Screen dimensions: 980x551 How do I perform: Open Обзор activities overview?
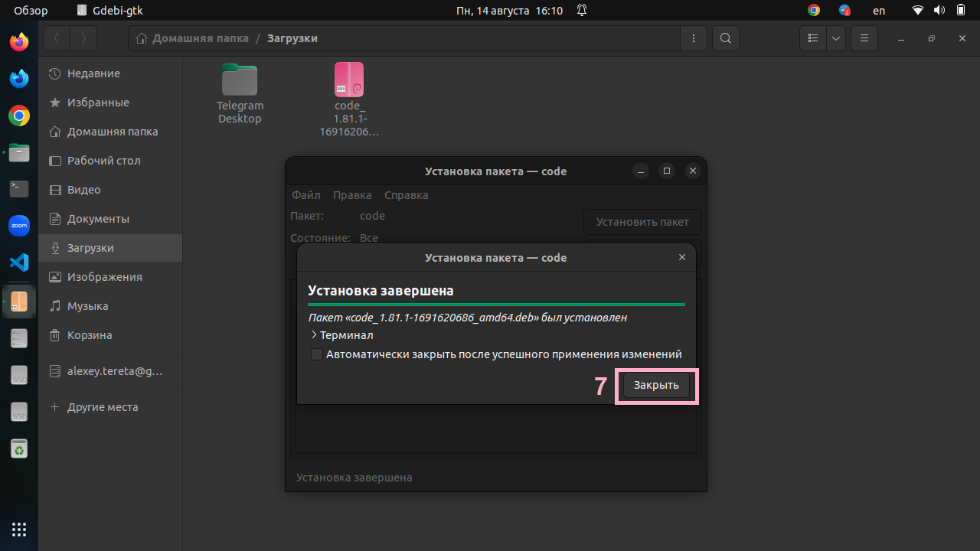click(31, 11)
